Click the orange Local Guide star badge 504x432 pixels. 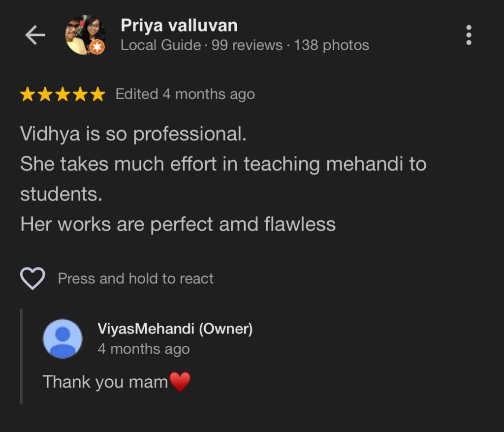[x=97, y=47]
